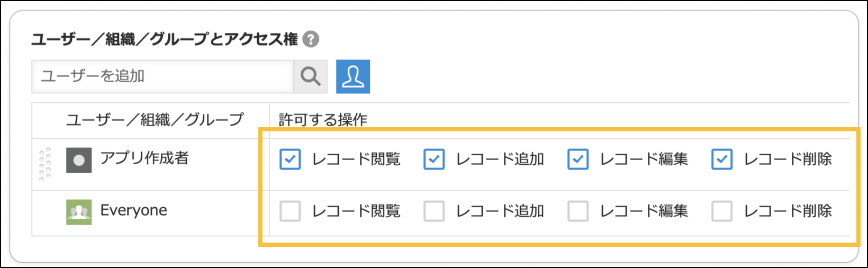Enable レコード編集 for Everyone
This screenshot has width=868, height=268.
click(x=578, y=211)
